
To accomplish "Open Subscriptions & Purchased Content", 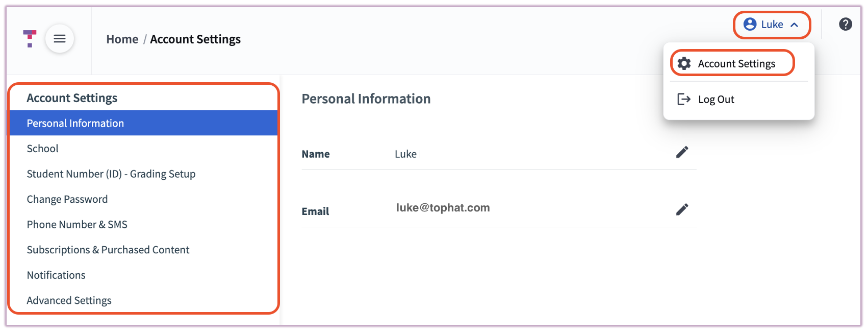I will tap(108, 250).
